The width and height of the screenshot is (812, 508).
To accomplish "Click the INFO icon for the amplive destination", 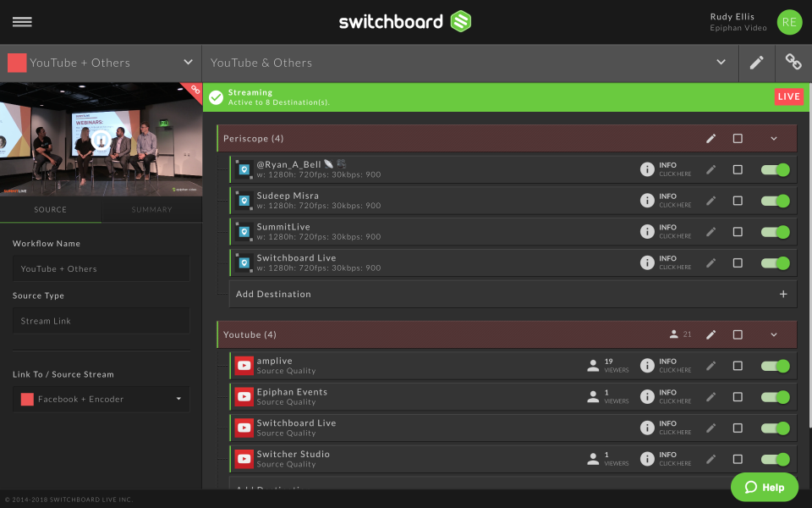I will (645, 365).
